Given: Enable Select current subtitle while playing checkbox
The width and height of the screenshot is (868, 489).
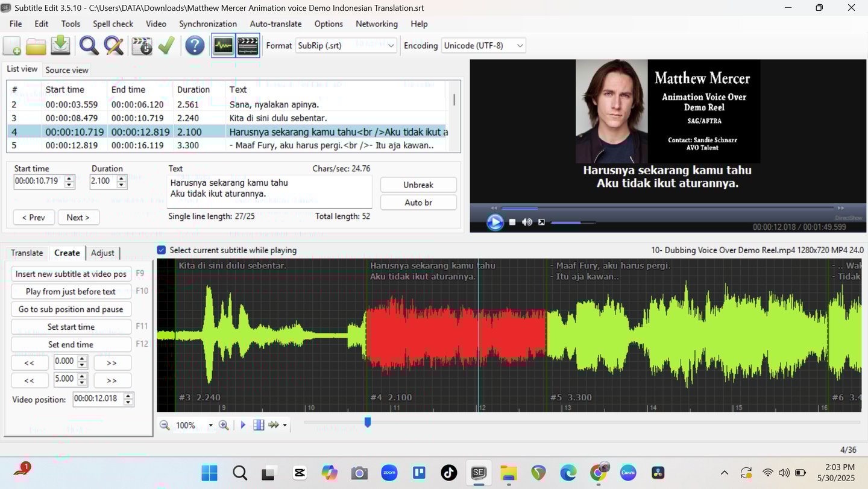Looking at the screenshot, I should coord(162,250).
